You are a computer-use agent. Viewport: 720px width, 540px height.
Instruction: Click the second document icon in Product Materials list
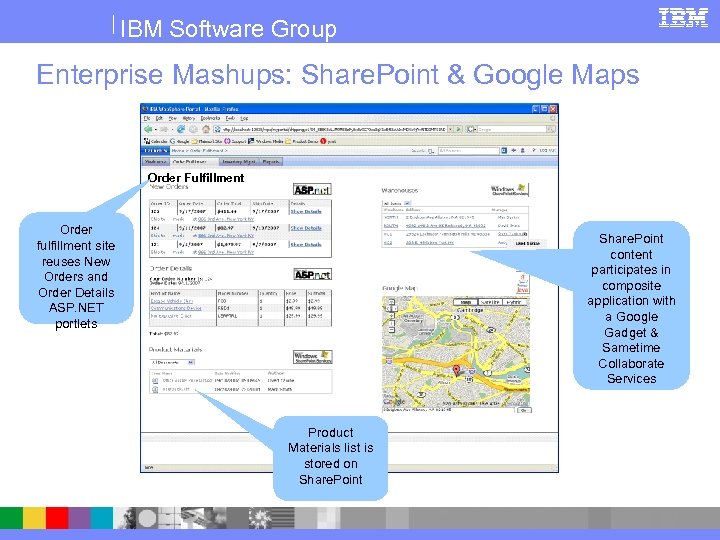click(x=155, y=389)
